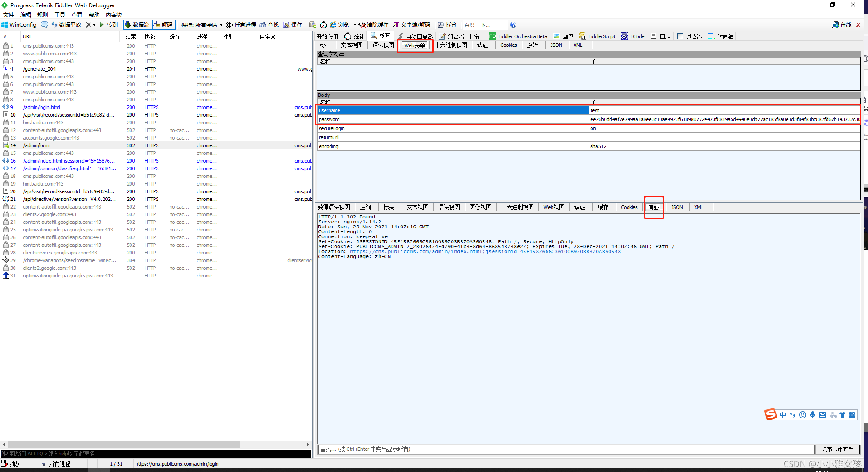The width and height of the screenshot is (868, 472).
Task: Open the 画廊 gallery tab
Action: [563, 36]
